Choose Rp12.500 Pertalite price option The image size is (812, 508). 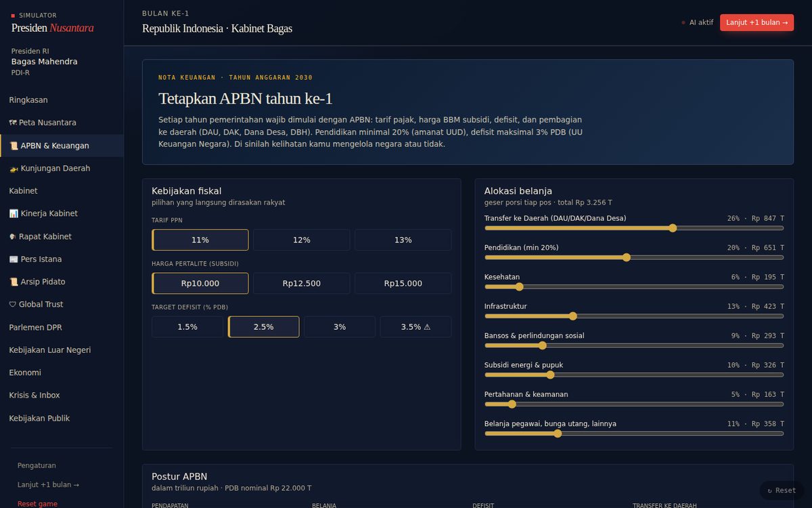point(302,283)
